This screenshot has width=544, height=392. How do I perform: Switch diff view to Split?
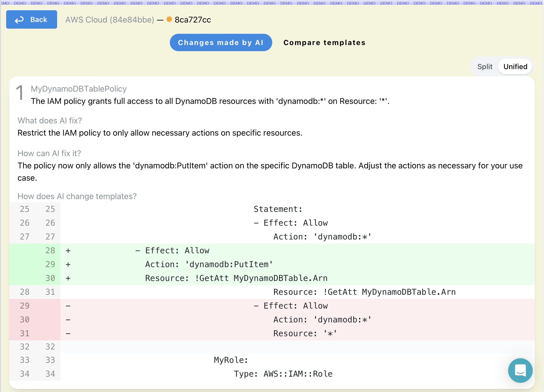(485, 67)
